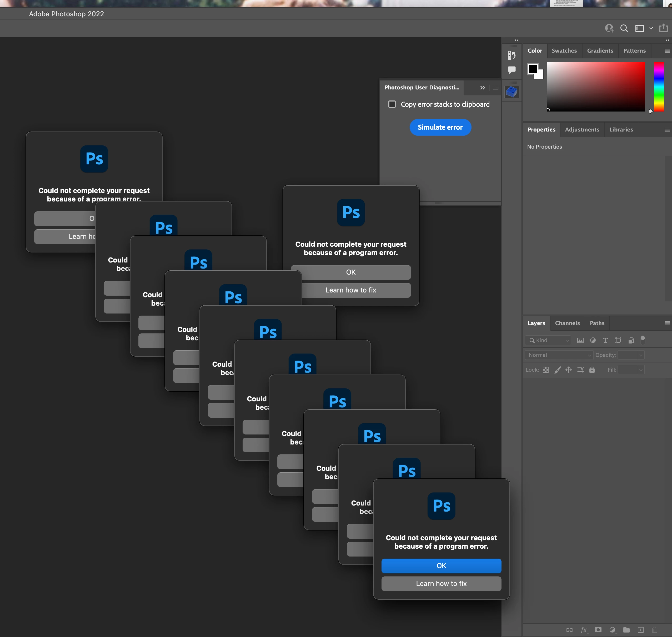Filter layers by type layers T icon
Image resolution: width=672 pixels, height=637 pixels.
pos(605,340)
